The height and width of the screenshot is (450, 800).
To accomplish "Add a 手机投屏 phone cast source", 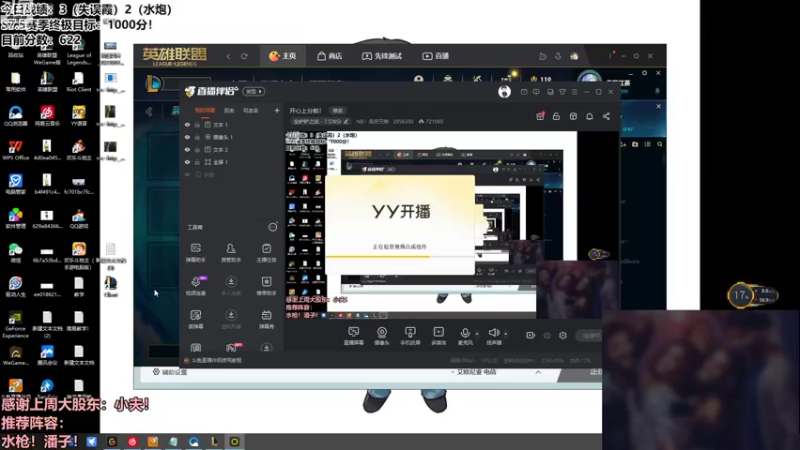I will (410, 336).
